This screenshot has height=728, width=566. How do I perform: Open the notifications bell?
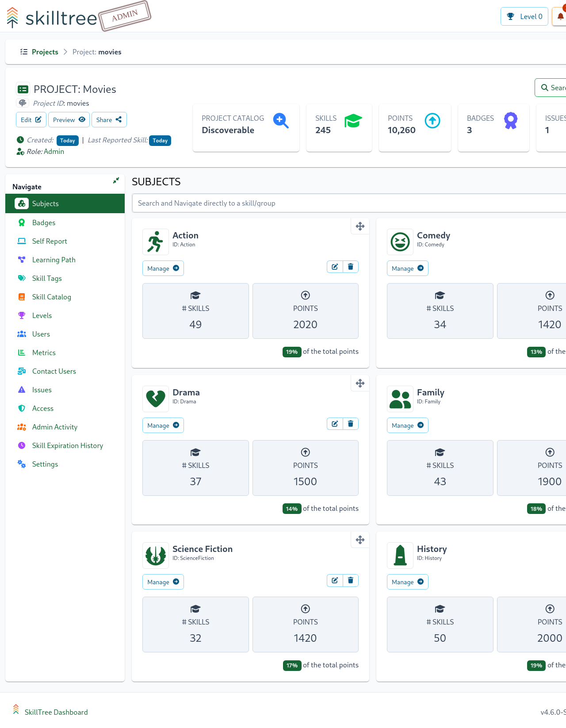pos(560,16)
